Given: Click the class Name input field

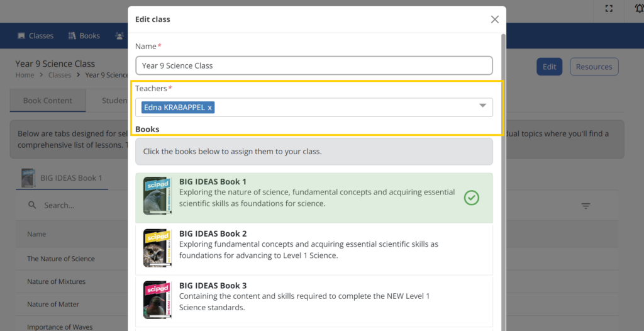Looking at the screenshot, I should coord(314,65).
